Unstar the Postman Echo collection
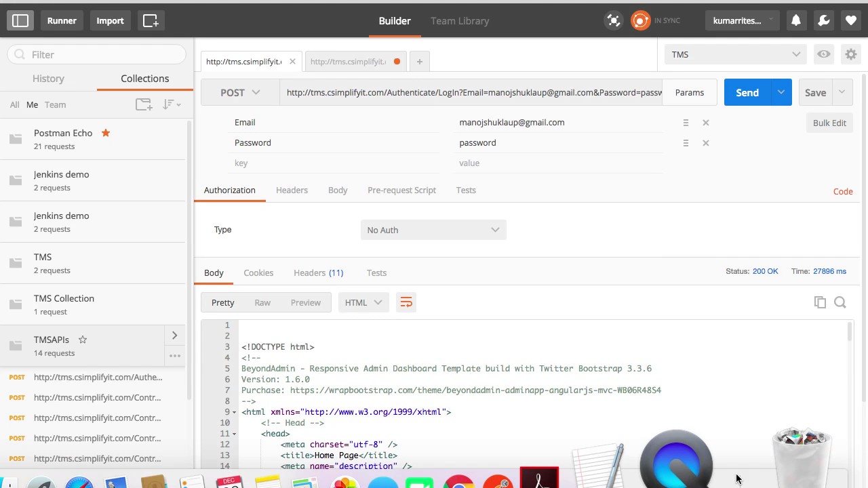868x488 pixels. pos(106,133)
